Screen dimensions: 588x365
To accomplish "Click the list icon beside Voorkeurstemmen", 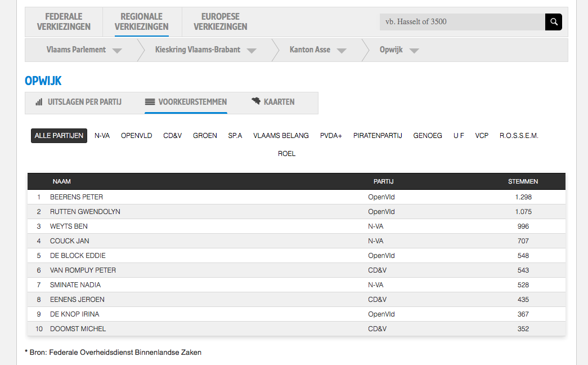I will pos(150,102).
